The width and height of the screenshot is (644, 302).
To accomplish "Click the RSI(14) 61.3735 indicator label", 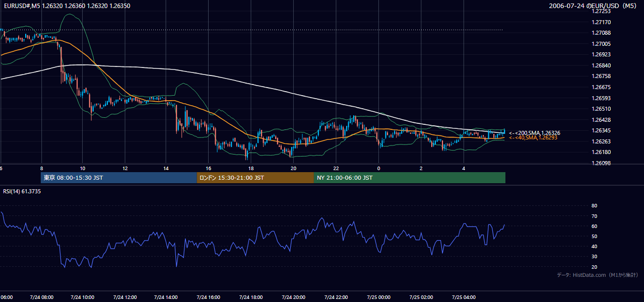I will (x=23, y=191).
